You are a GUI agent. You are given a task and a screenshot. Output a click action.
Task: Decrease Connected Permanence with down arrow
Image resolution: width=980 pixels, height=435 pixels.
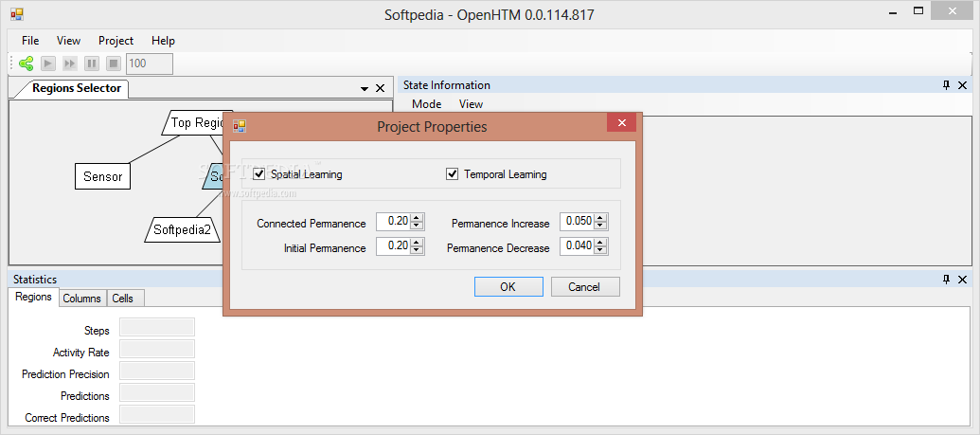click(418, 226)
